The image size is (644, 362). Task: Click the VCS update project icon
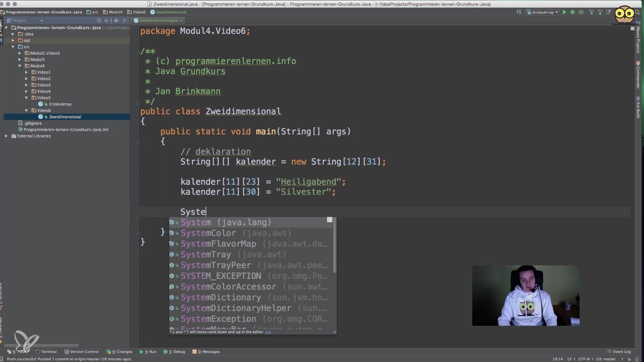coord(592,12)
